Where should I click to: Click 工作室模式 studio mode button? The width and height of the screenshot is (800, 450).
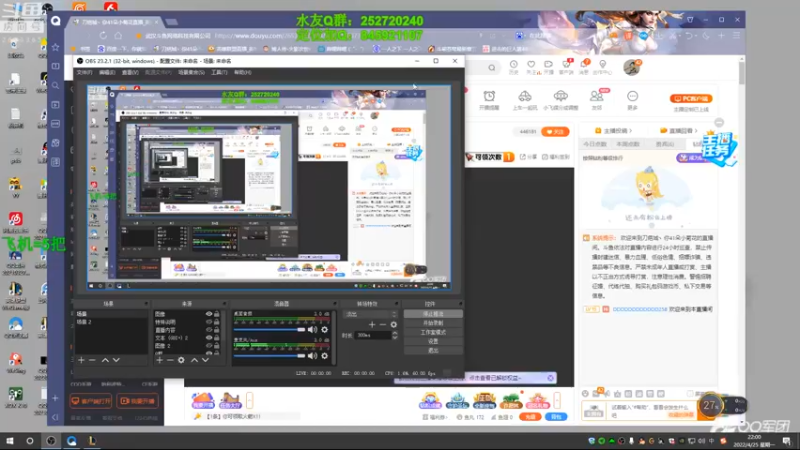pos(433,332)
